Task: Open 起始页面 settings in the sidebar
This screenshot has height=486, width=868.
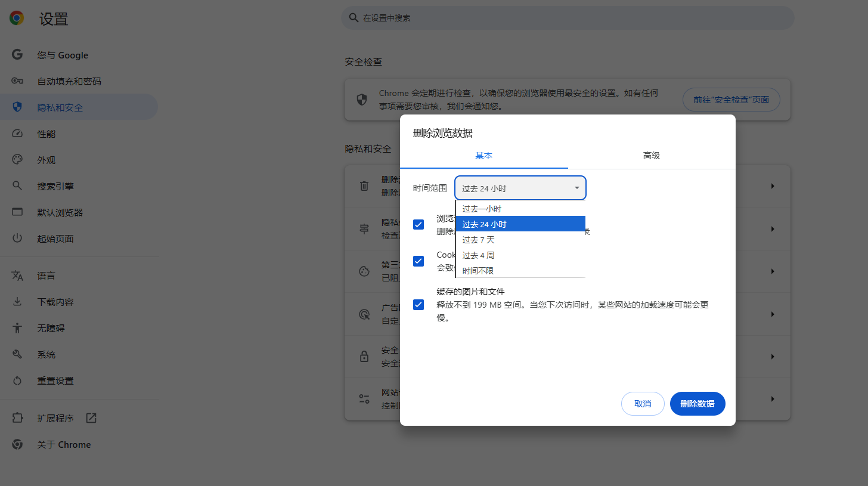Action: (x=79, y=239)
